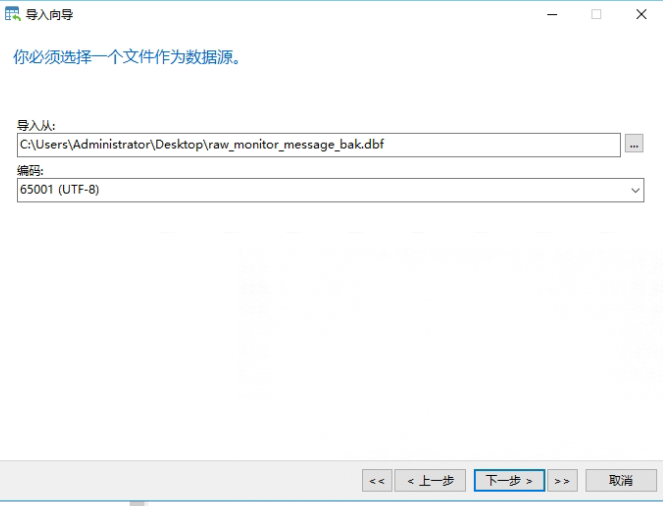Click the Import Wizard icon in title bar
The height and width of the screenshot is (506, 663).
pos(13,14)
